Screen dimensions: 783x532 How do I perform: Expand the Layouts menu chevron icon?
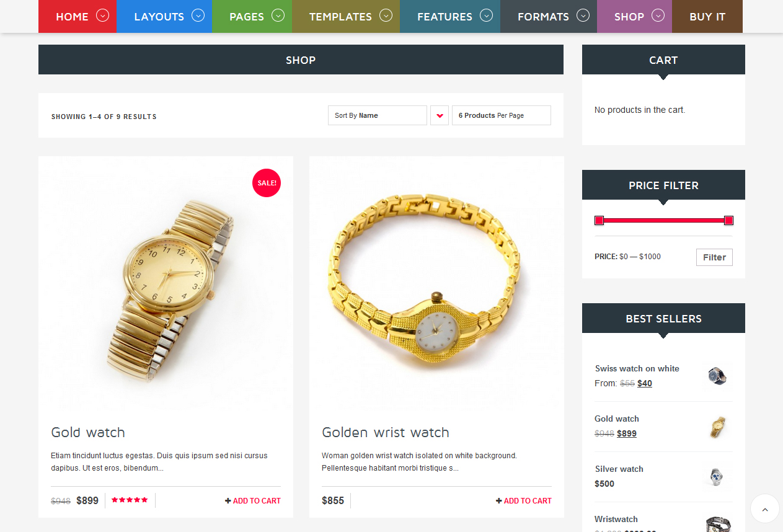198,16
